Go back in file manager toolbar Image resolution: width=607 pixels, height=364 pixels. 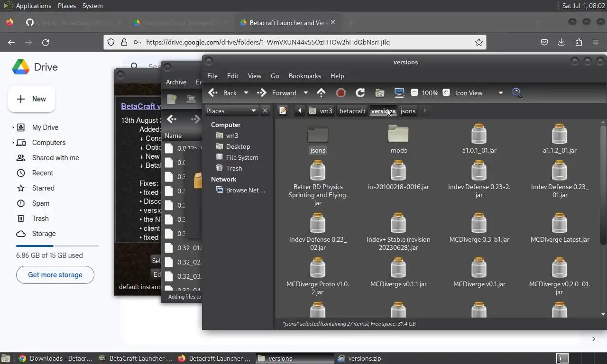(223, 93)
